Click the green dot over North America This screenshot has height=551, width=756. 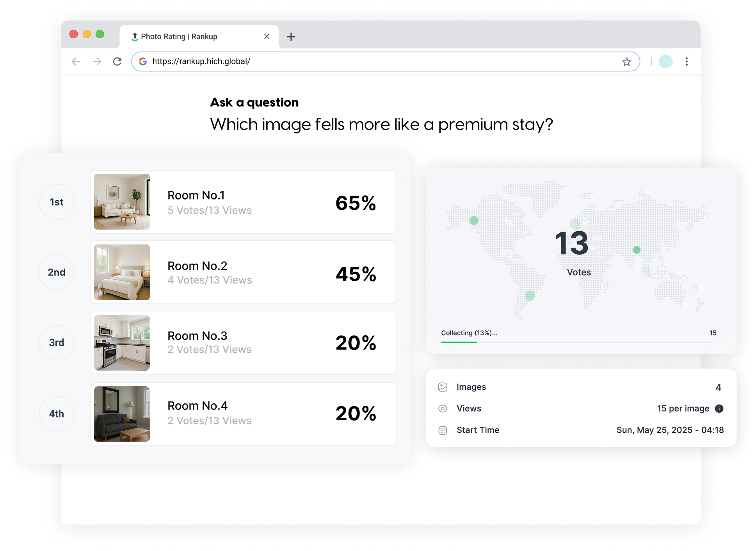[x=474, y=221]
